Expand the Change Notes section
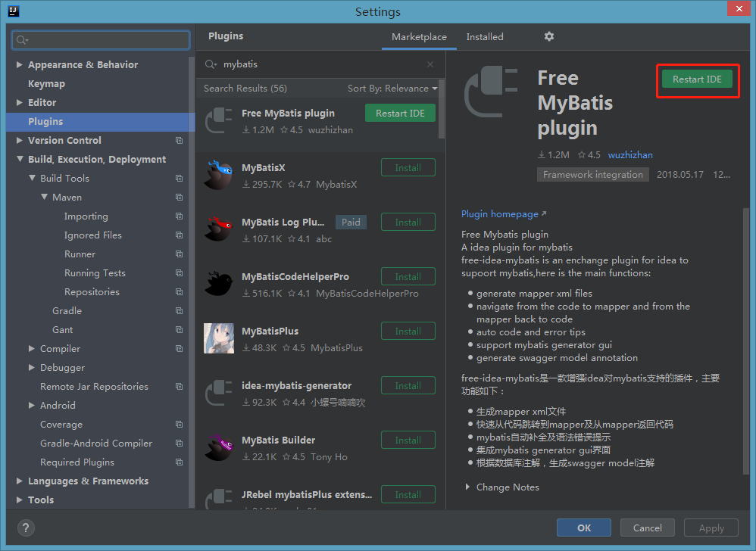The image size is (756, 551). click(467, 487)
